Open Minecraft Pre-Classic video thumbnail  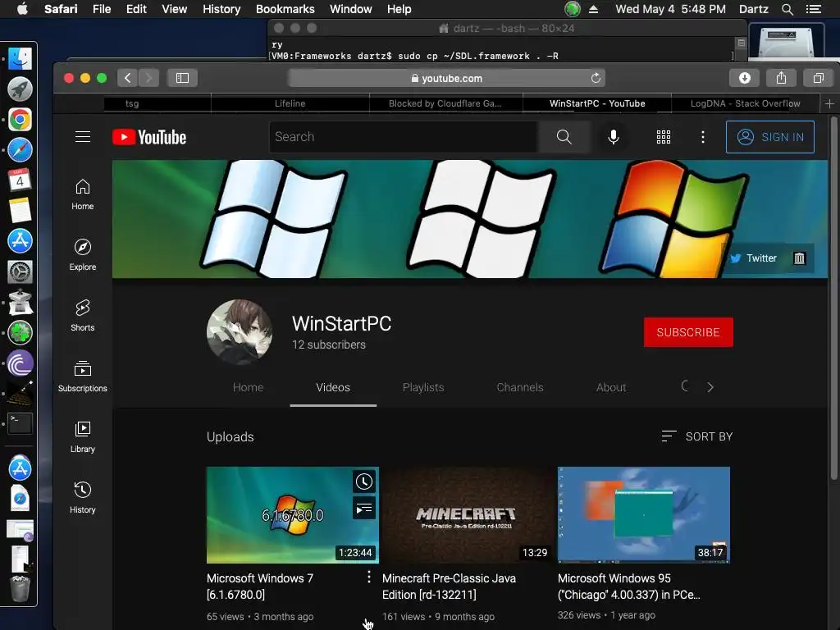(x=468, y=515)
